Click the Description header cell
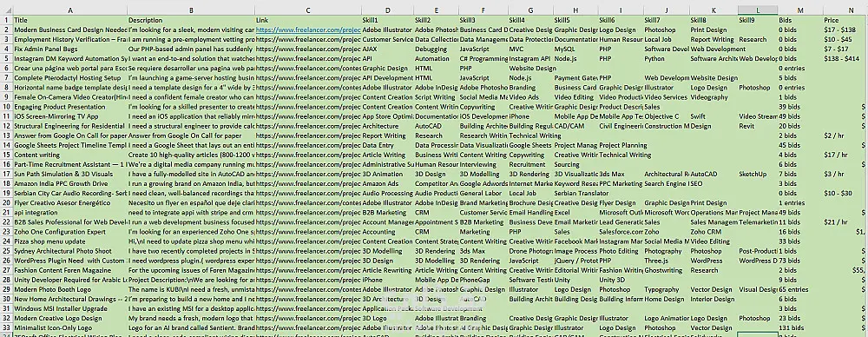 pos(191,20)
